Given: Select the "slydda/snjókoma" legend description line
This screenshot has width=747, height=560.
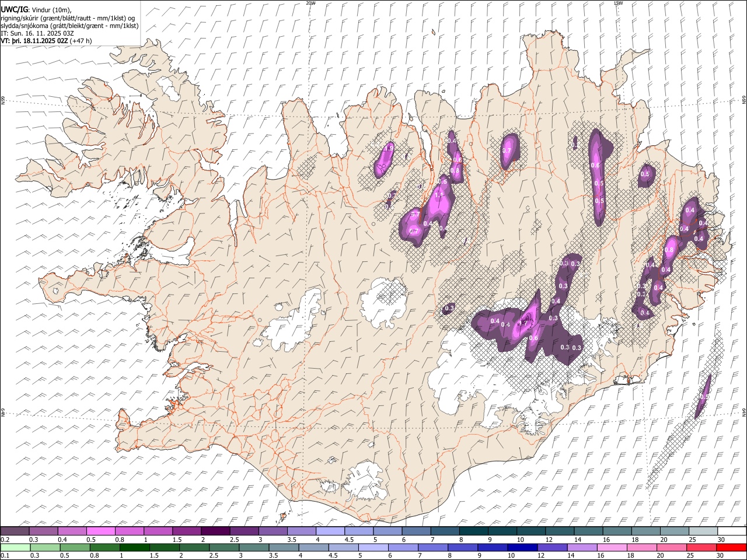Looking at the screenshot, I should coord(69,26).
